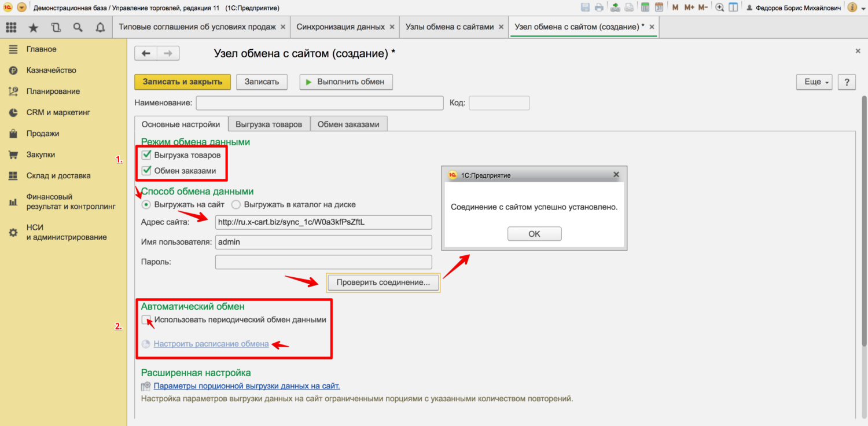
Task: Open the sections menu grid icon
Action: click(11, 27)
